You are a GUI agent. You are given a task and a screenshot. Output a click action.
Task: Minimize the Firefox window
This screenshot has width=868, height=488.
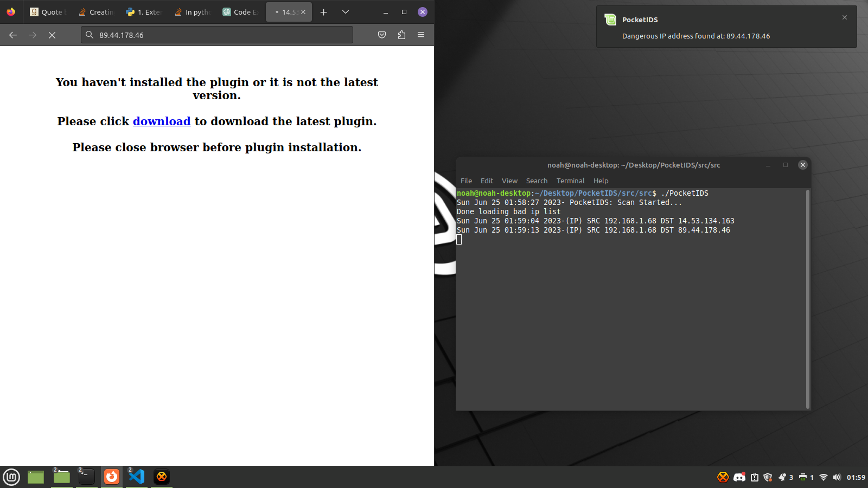click(x=386, y=12)
